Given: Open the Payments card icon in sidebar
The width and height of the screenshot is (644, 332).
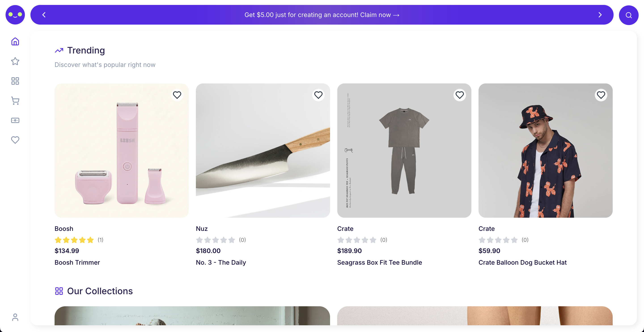Looking at the screenshot, I should (15, 120).
